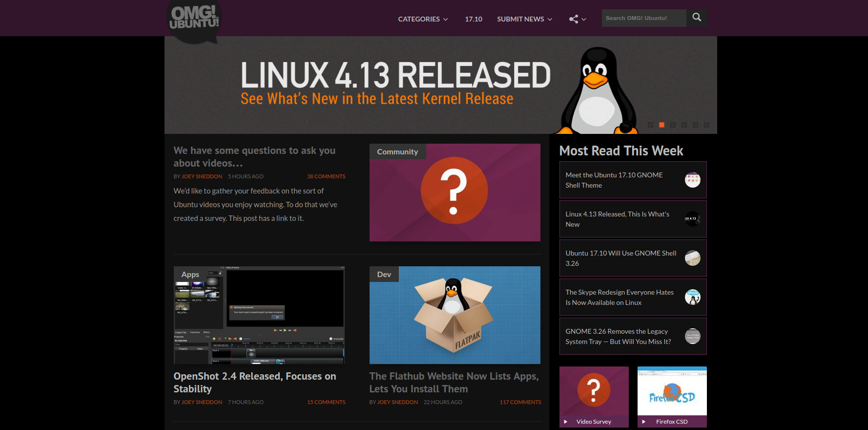
Task: Click author Joey Sneddon on videos article
Action: 202,176
